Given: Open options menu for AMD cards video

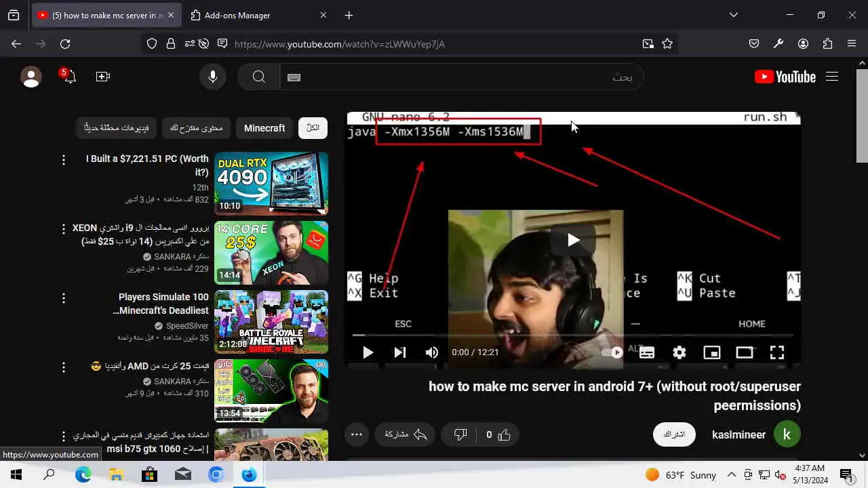Looking at the screenshot, I should pos(64,367).
